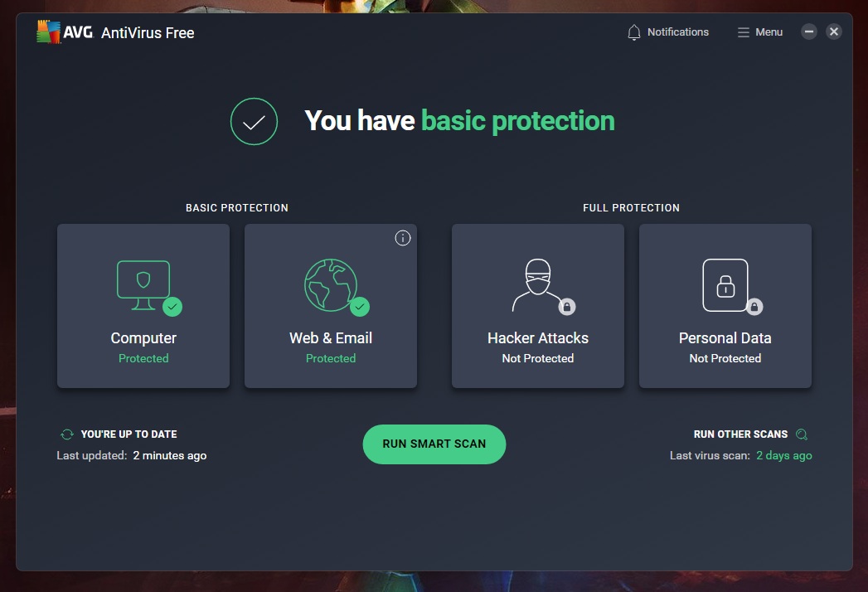
Task: Click the magnifier icon beside Run Other Scans
Action: (801, 434)
